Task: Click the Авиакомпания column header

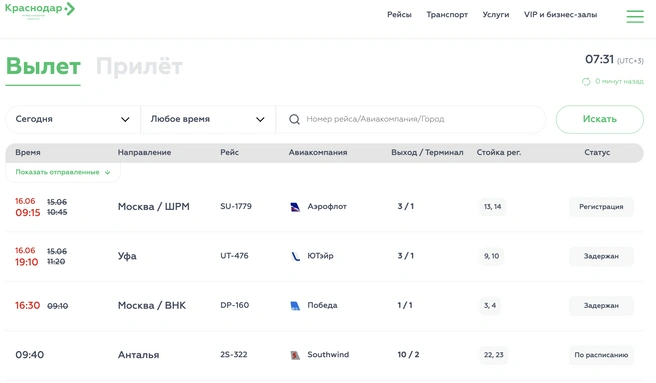Action: (x=318, y=152)
